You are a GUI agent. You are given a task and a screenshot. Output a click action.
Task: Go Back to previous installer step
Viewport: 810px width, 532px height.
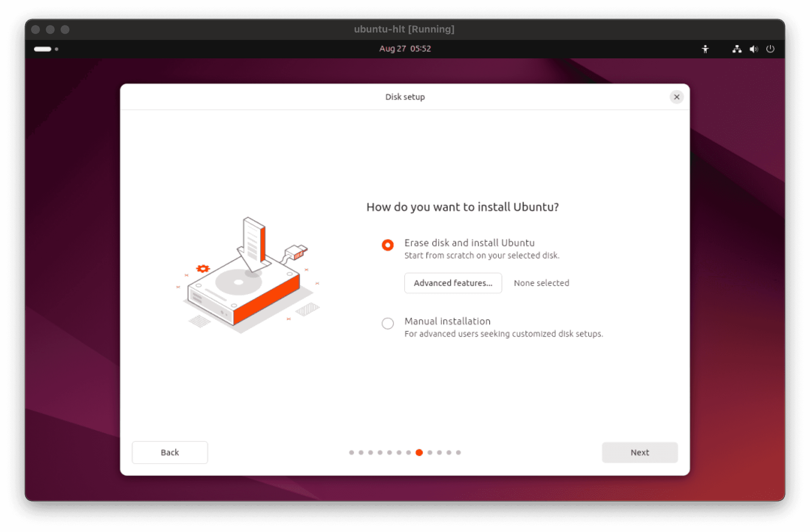coord(170,452)
